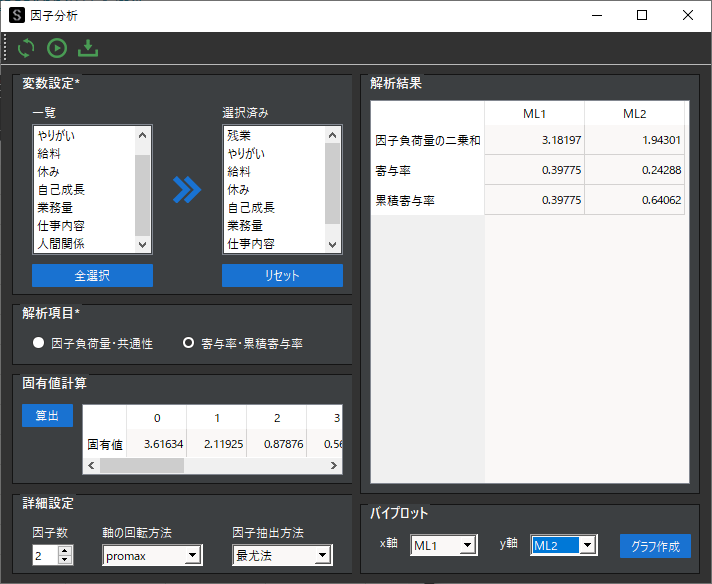The image size is (712, 584).
Task: Minimize the 因子分析 window
Action: [597, 15]
